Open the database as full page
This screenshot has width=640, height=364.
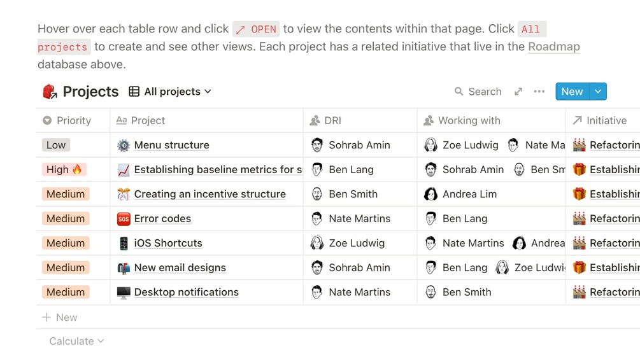tap(518, 92)
